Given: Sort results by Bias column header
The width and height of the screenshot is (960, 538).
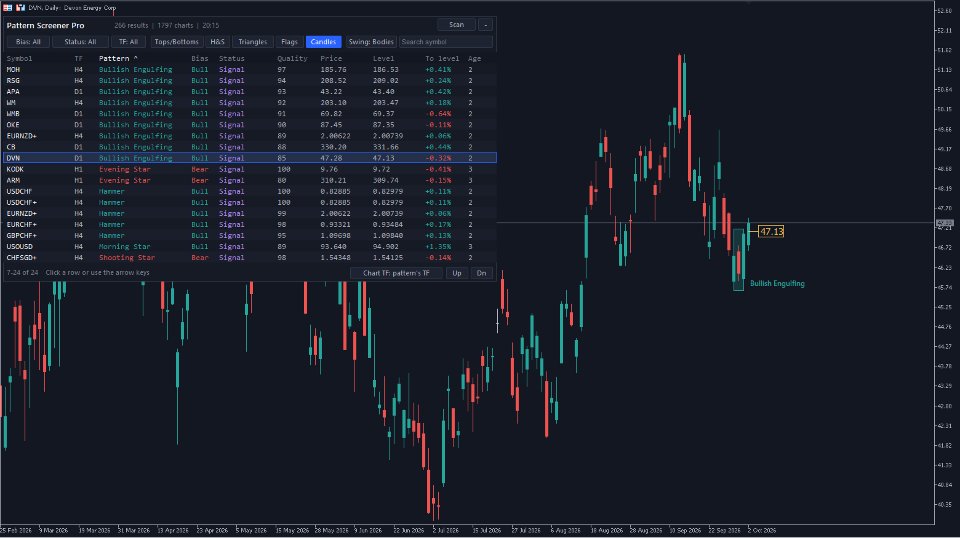Looking at the screenshot, I should click(x=200, y=59).
